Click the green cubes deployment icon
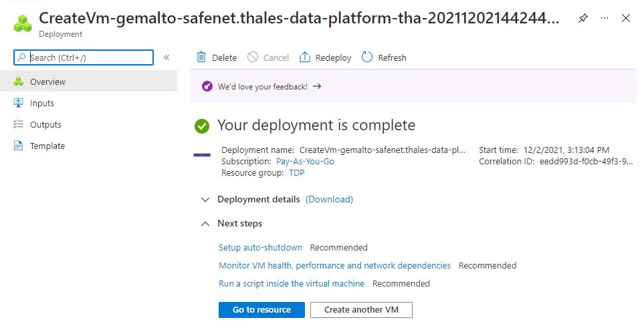Screen dimensions: 644x334 (x=23, y=23)
